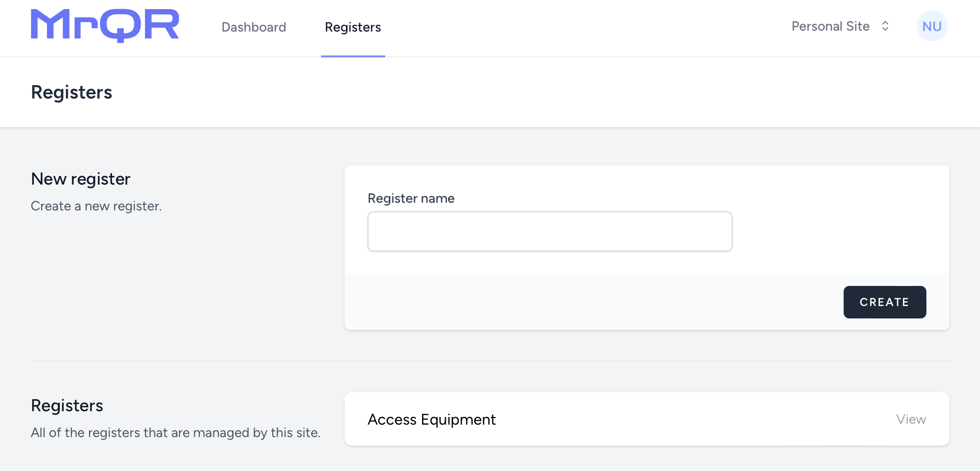Viewport: 980px width, 471px height.
Task: Click the MrQR logo
Action: [x=105, y=26]
